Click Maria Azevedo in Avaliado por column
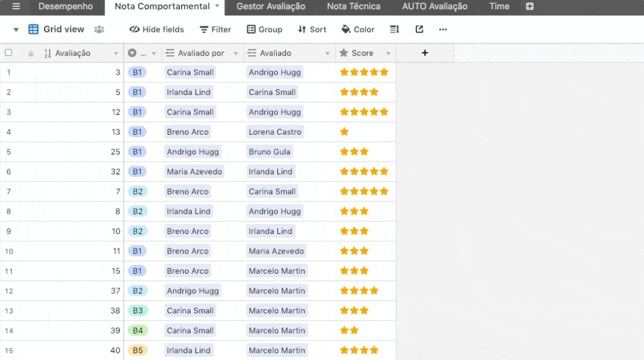The height and width of the screenshot is (360, 644). [x=194, y=171]
